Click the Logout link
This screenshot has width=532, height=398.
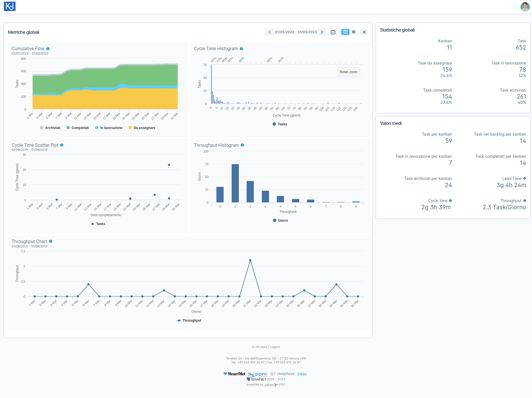[275, 347]
